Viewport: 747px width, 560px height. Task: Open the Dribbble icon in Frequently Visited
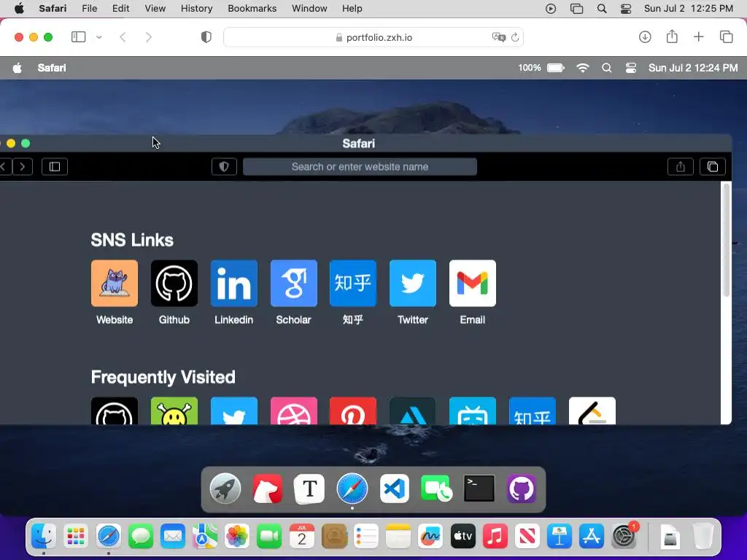pyautogui.click(x=293, y=411)
